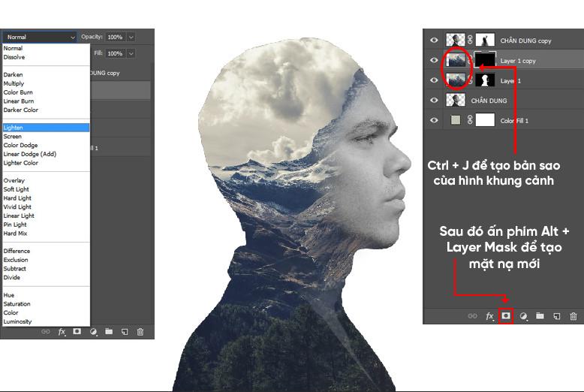Click the Opacity value field

[116, 37]
